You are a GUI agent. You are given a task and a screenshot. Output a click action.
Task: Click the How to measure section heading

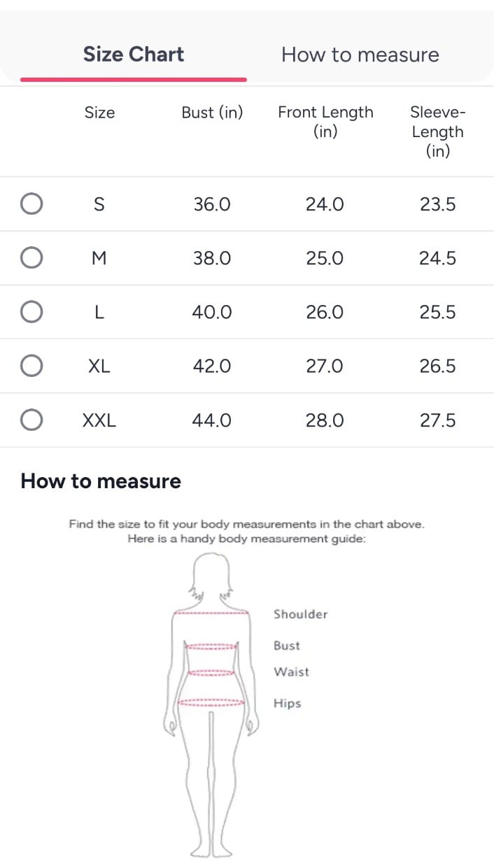(101, 481)
